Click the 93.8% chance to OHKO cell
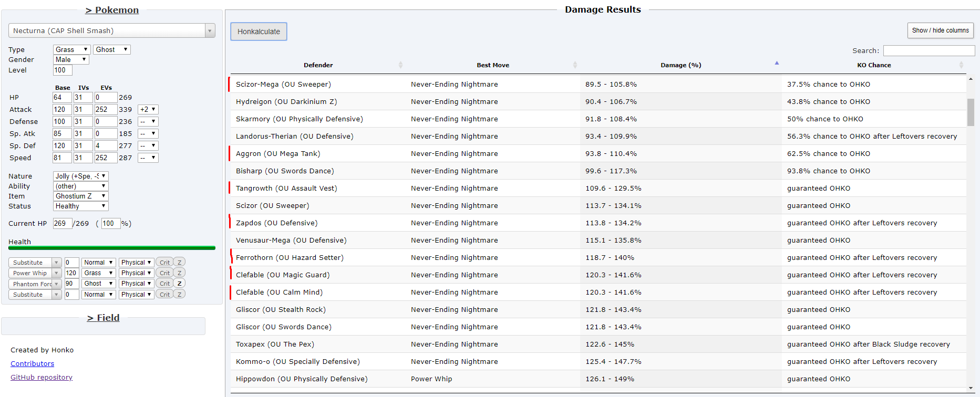 pos(874,171)
